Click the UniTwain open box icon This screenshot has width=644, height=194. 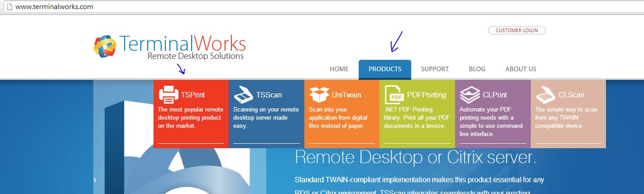tap(319, 95)
